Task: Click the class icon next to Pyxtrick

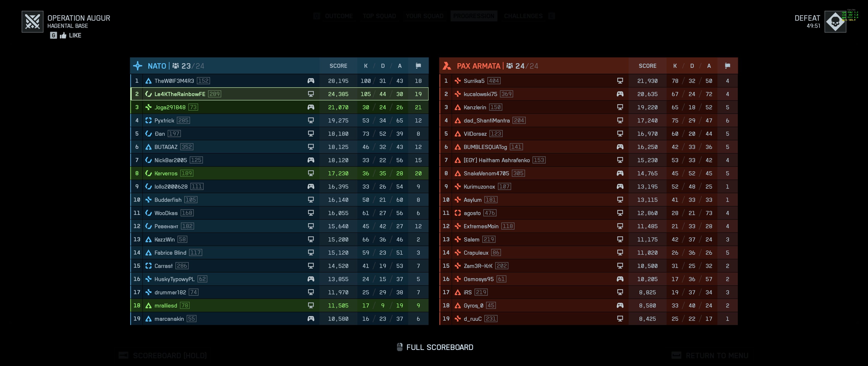Action: pos(148,121)
